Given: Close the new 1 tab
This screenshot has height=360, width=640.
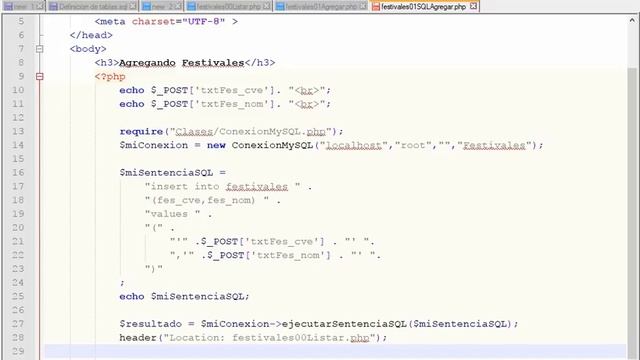Looking at the screenshot, I should [x=40, y=7].
